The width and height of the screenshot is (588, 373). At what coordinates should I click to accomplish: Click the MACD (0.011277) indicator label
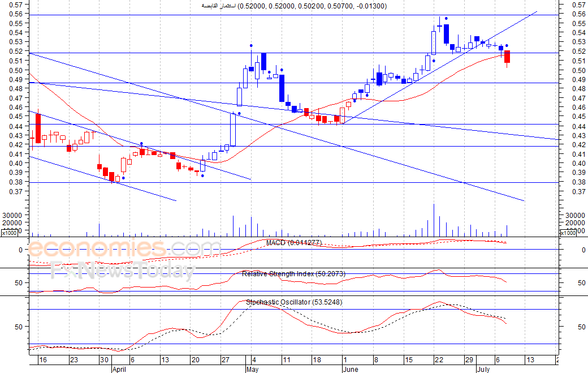(293, 243)
